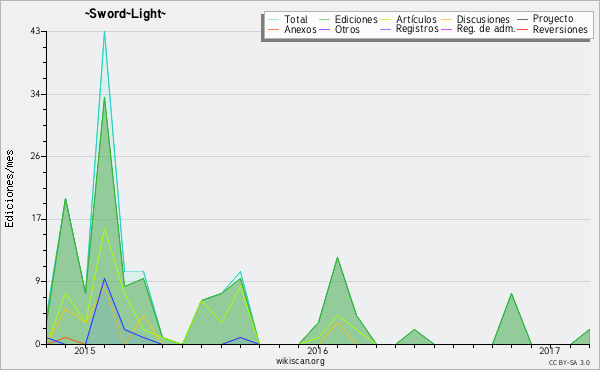Click the Reg. de adm. legend label
Image resolution: width=600 pixels, height=370 pixels.
pyautogui.click(x=486, y=29)
